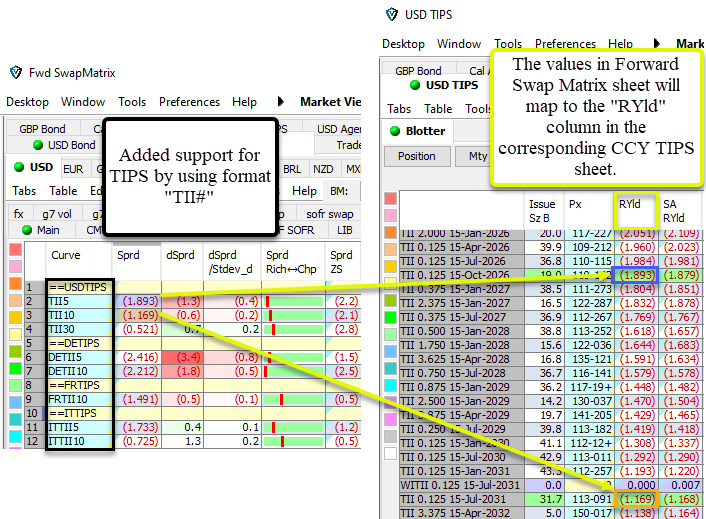The width and height of the screenshot is (706, 519).
Task: Select bond TII 3.625 15-Apr-2028
Action: [x=462, y=359]
